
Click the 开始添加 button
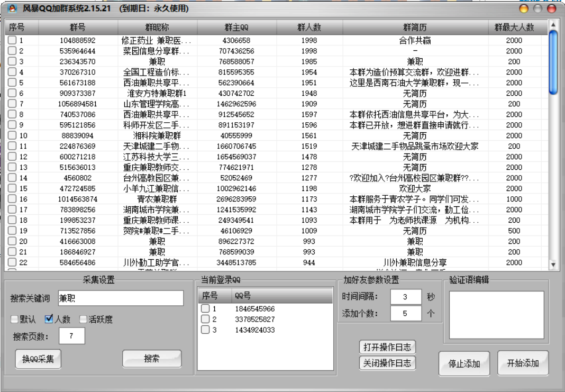click(x=523, y=363)
